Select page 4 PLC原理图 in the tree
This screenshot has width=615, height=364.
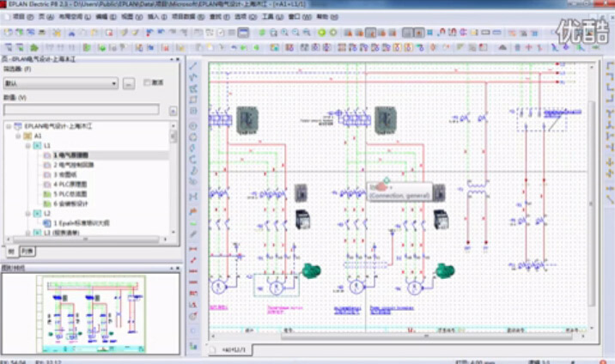click(x=70, y=185)
